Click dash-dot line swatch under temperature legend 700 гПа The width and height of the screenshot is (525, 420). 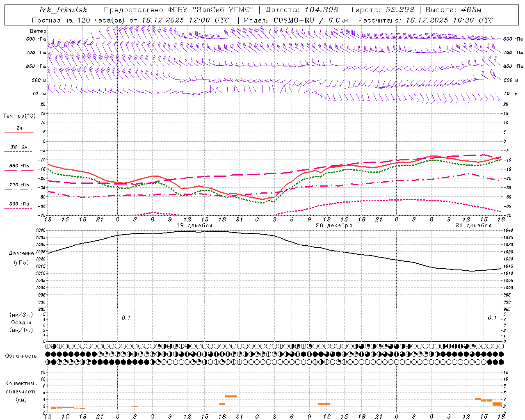[x=18, y=189]
